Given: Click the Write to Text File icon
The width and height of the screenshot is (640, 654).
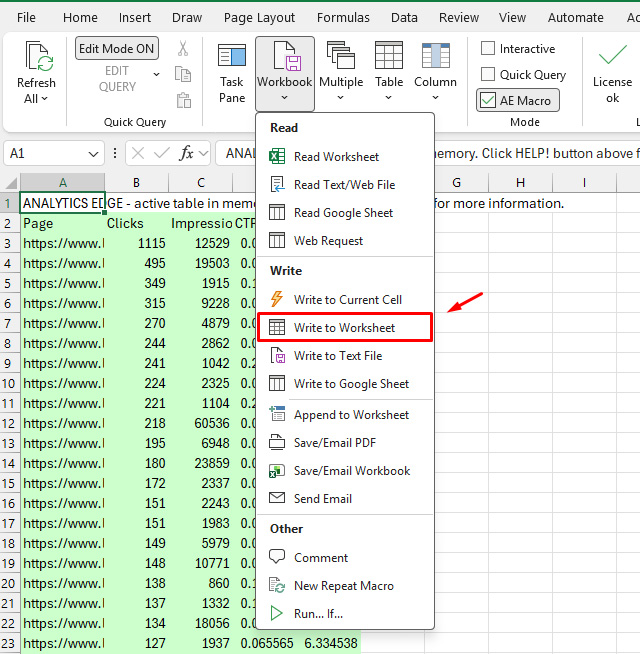Looking at the screenshot, I should click(277, 355).
